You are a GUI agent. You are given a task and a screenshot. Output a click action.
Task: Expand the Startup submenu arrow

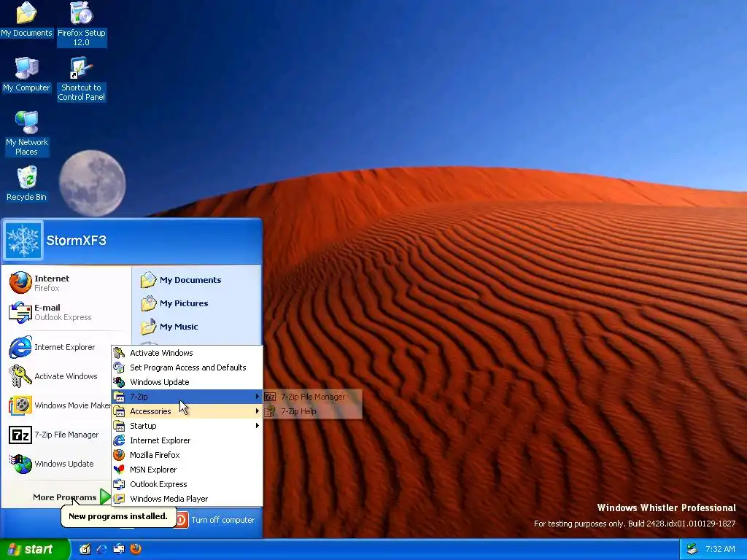point(258,426)
